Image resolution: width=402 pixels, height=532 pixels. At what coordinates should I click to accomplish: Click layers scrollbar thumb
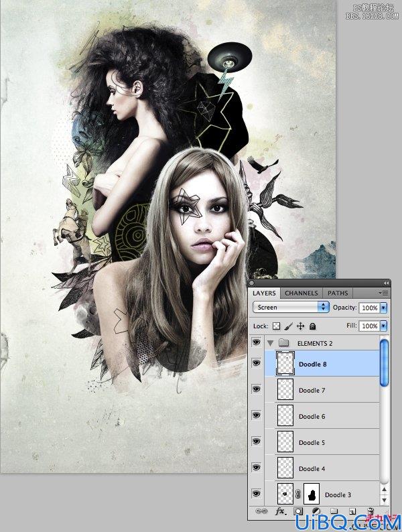pyautogui.click(x=384, y=362)
